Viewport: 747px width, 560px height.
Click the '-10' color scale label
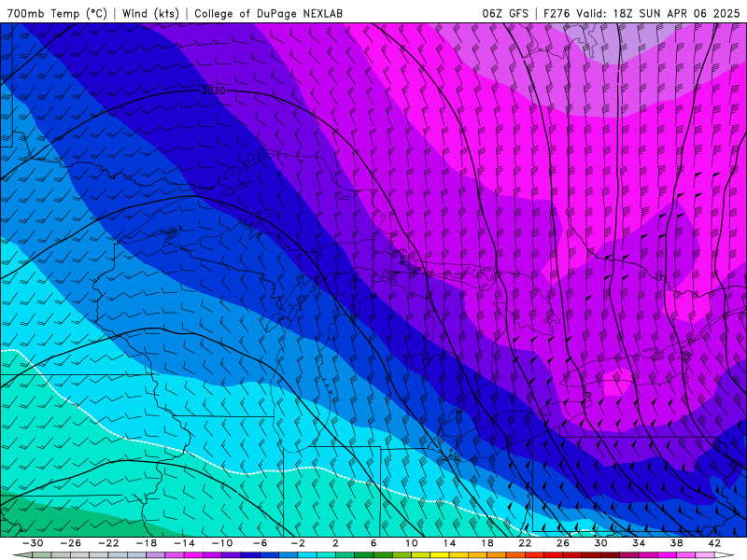click(x=222, y=543)
